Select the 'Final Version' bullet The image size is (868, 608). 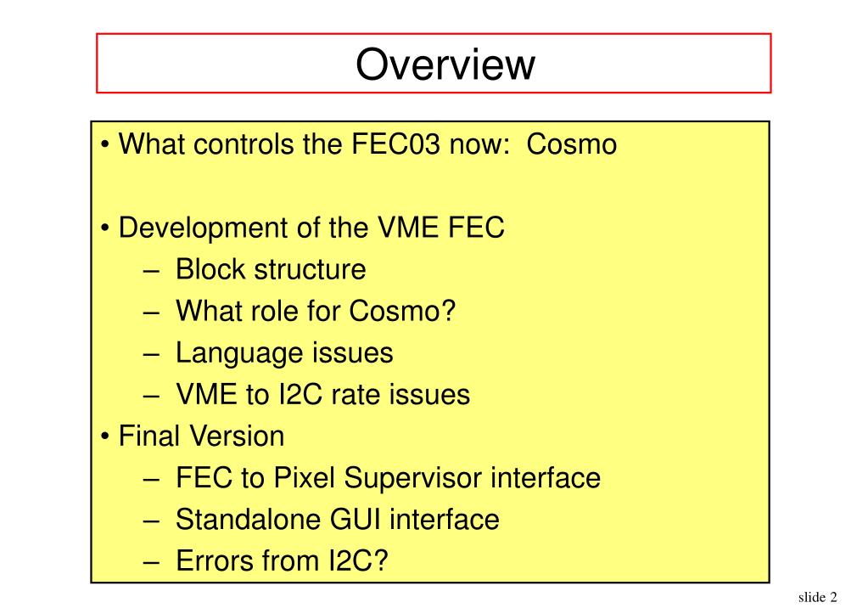click(x=193, y=436)
